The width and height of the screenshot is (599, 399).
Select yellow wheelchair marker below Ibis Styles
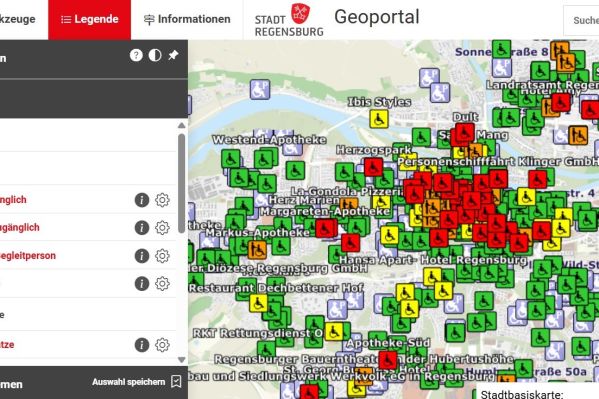point(379,119)
